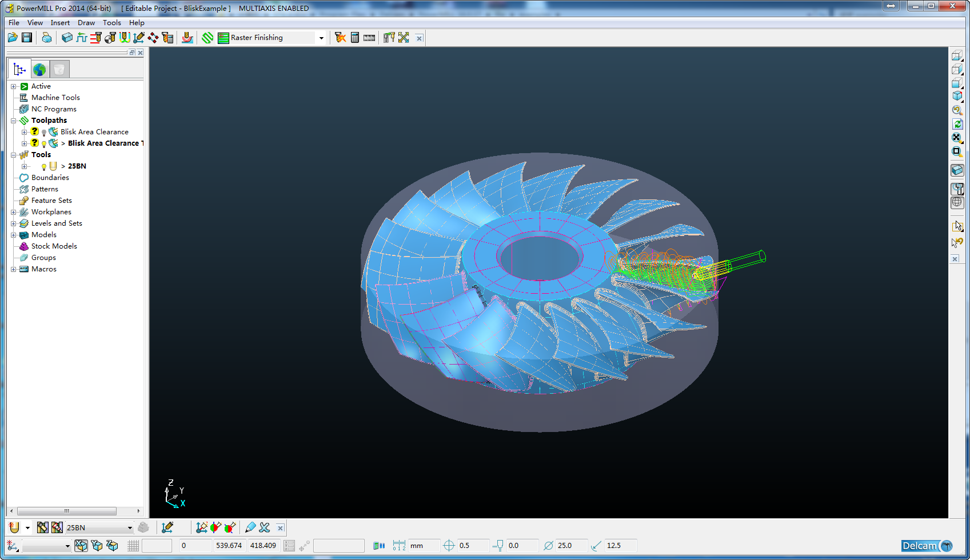Open the measurer ruler icon
The height and width of the screenshot is (560, 970).
click(369, 38)
